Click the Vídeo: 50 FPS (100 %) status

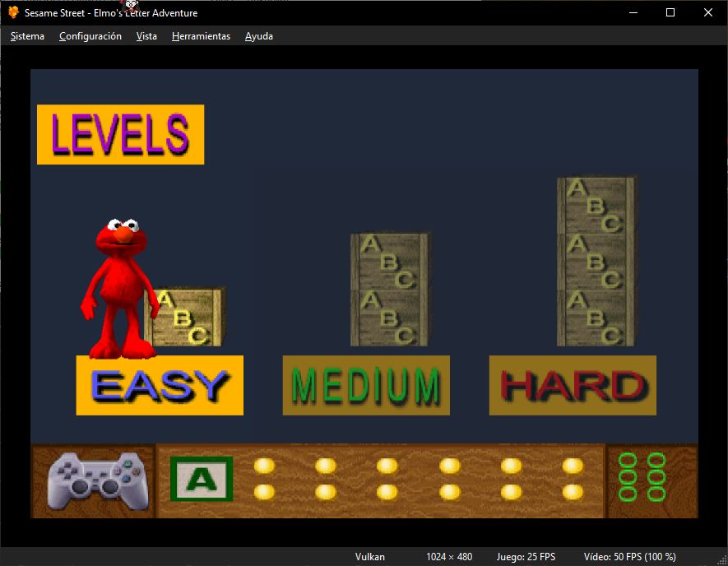coord(629,557)
